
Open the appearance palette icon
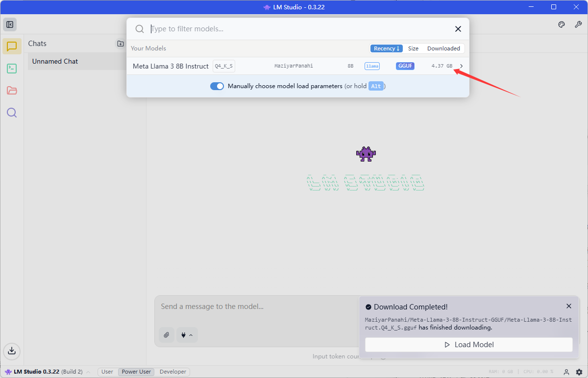[562, 24]
